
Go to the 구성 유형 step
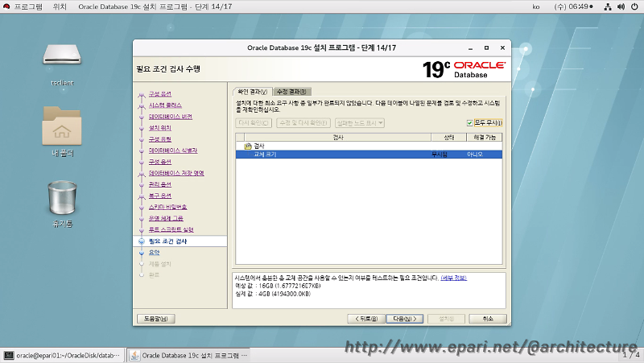[x=159, y=139]
